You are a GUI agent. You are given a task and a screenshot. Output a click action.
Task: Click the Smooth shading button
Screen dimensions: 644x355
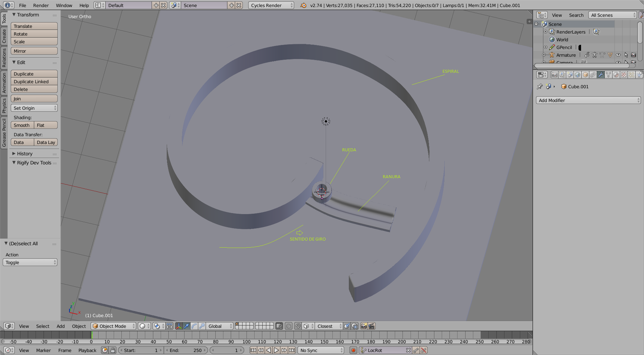(x=22, y=125)
